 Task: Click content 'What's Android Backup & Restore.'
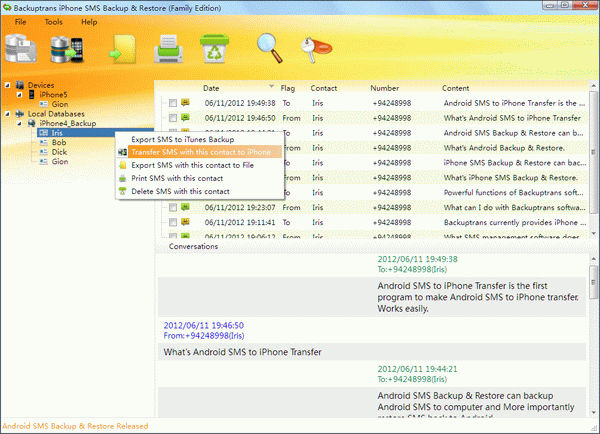point(504,148)
